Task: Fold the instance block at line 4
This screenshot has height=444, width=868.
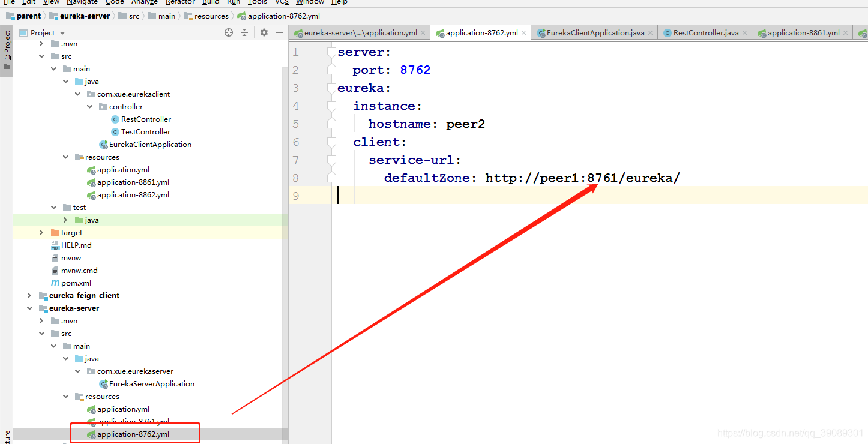Action: 331,106
